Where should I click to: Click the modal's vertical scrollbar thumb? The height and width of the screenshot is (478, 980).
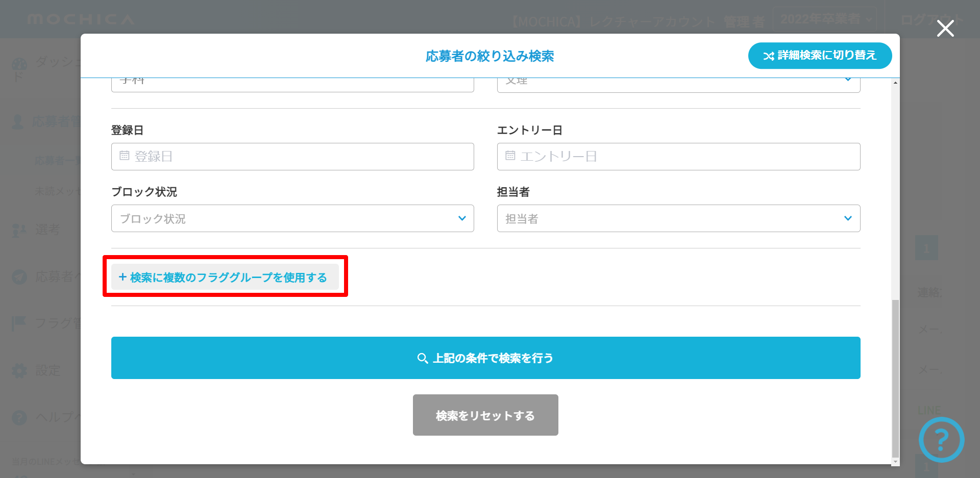click(895, 378)
